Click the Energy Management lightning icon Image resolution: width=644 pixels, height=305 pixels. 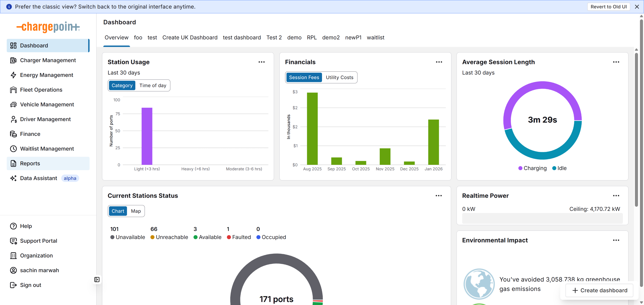click(x=13, y=75)
